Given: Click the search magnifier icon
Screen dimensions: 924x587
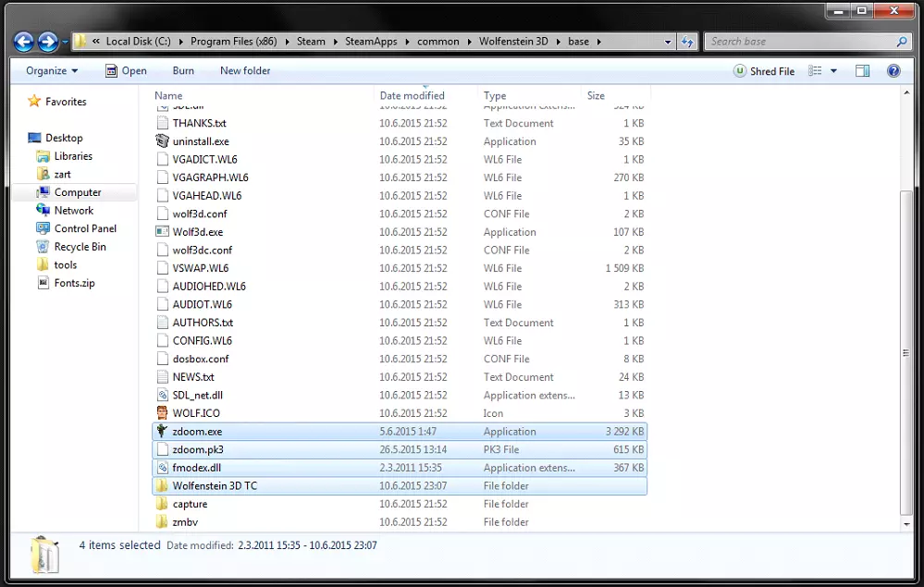Looking at the screenshot, I should tap(902, 42).
